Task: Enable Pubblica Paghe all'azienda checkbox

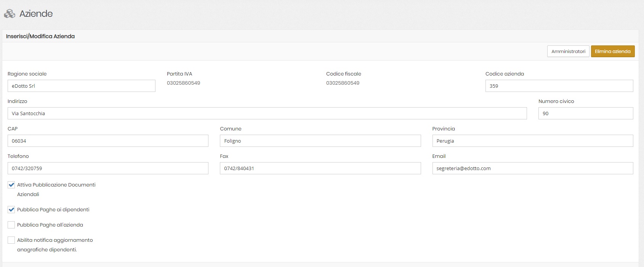Action: (x=11, y=225)
